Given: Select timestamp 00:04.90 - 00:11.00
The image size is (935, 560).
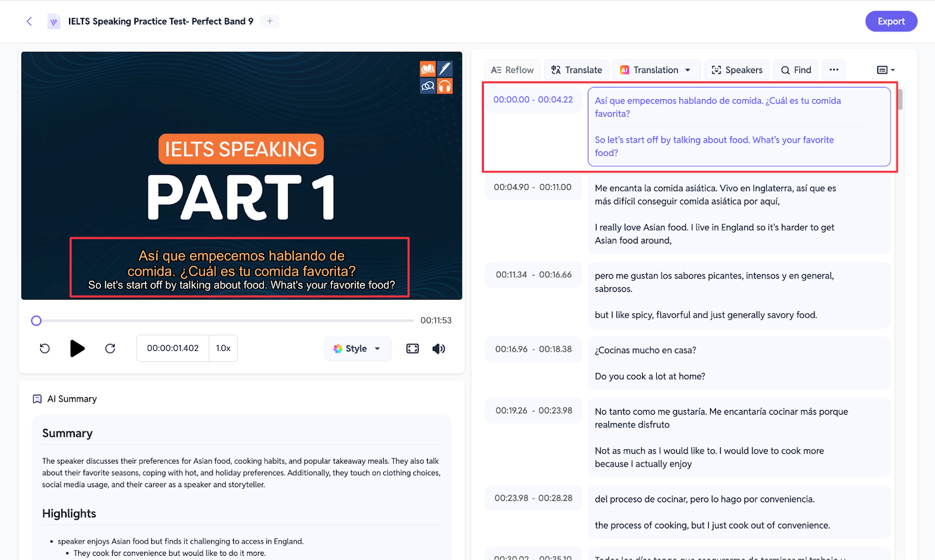Looking at the screenshot, I should coord(533,187).
